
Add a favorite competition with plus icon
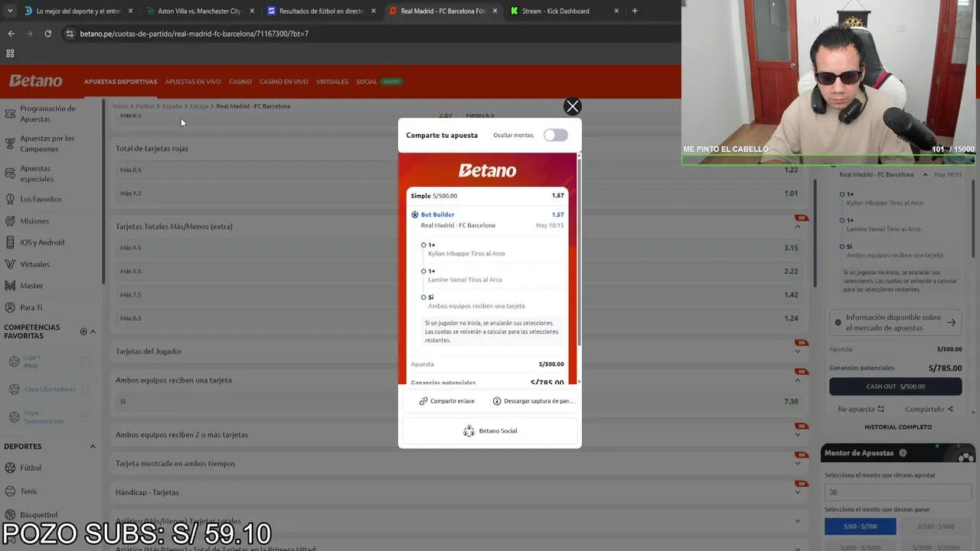(83, 331)
